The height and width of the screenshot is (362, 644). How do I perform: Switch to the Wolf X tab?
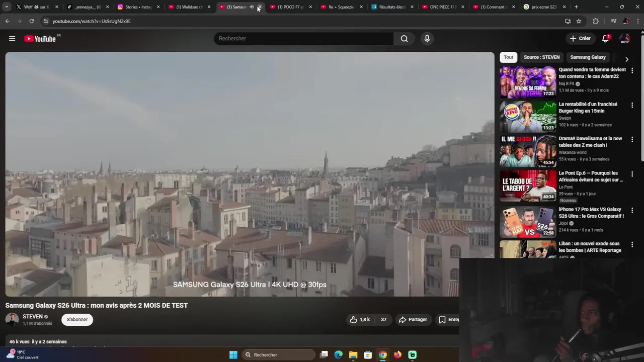tap(36, 7)
